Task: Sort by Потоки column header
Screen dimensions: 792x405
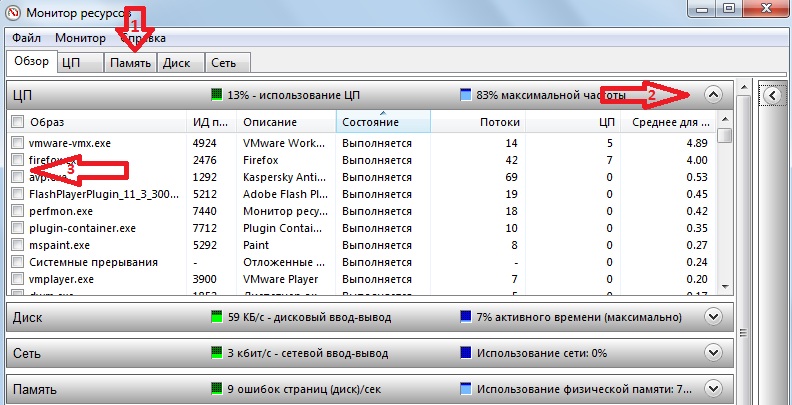Action: pyautogui.click(x=478, y=122)
